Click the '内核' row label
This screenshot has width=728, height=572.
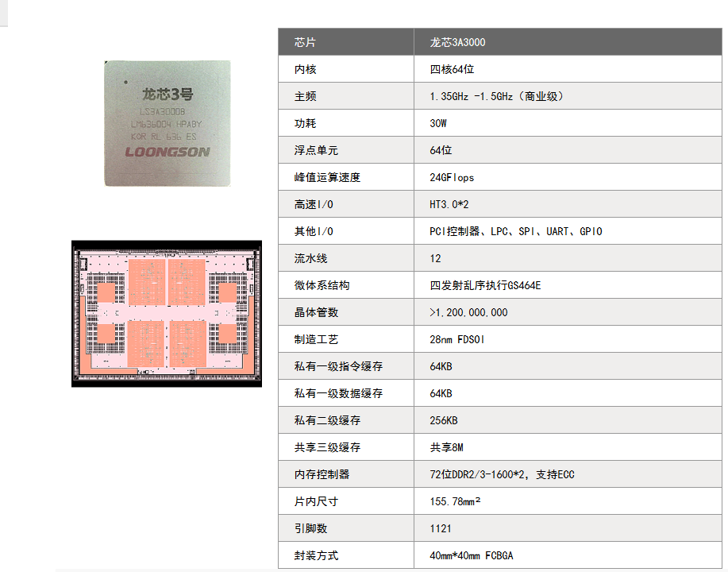pyautogui.click(x=305, y=69)
